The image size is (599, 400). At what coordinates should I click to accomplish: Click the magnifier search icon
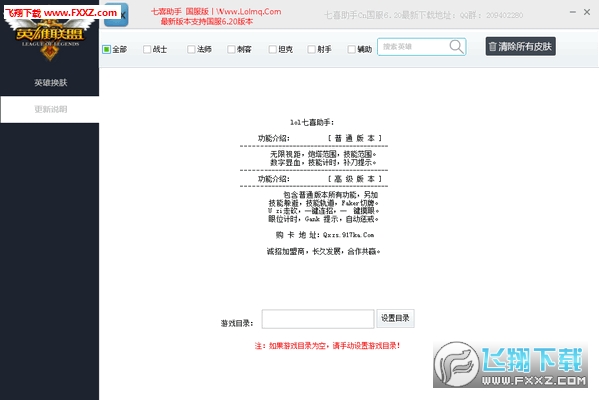point(456,47)
